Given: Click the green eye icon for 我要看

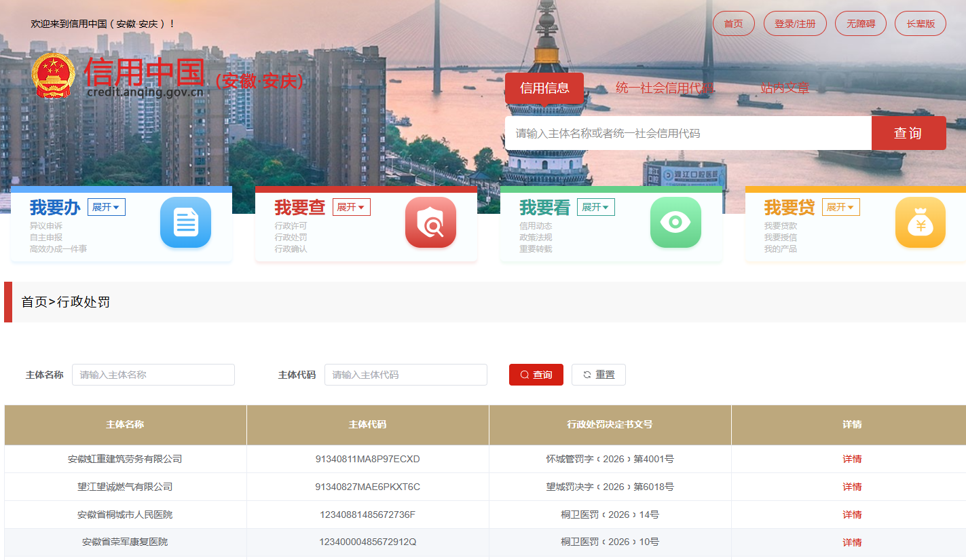Looking at the screenshot, I should click(x=675, y=222).
